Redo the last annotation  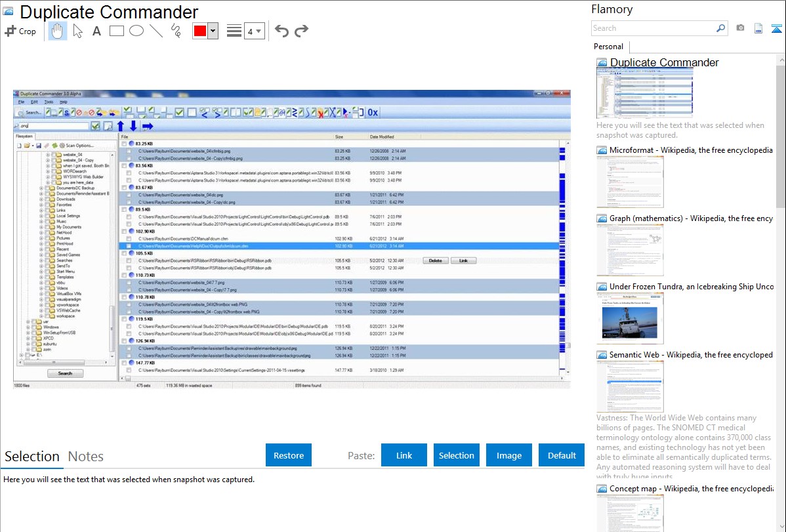pyautogui.click(x=301, y=31)
